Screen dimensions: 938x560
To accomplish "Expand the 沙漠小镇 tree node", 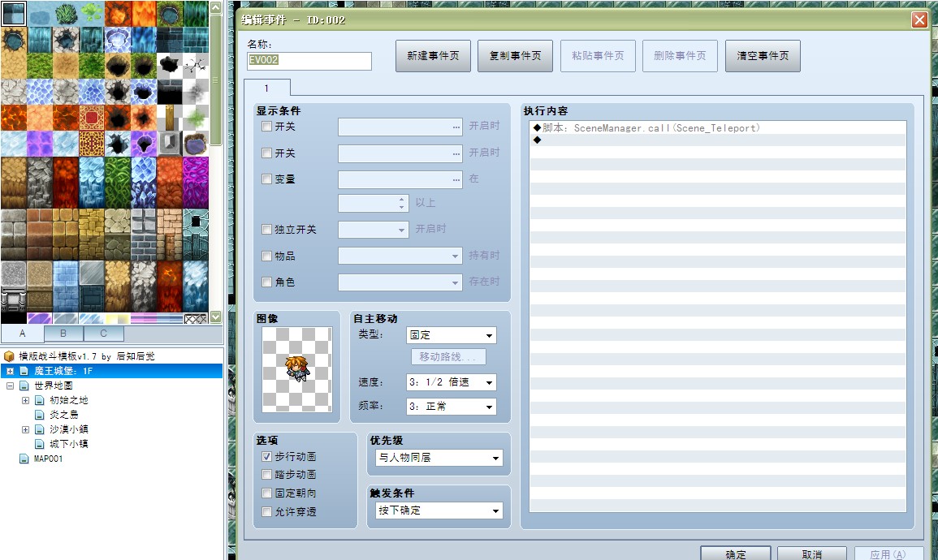I will tap(25, 429).
